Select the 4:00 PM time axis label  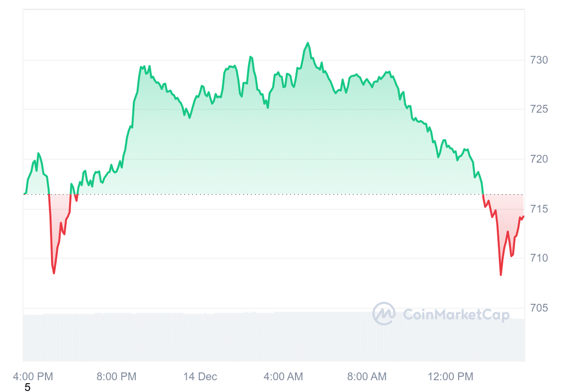click(32, 377)
